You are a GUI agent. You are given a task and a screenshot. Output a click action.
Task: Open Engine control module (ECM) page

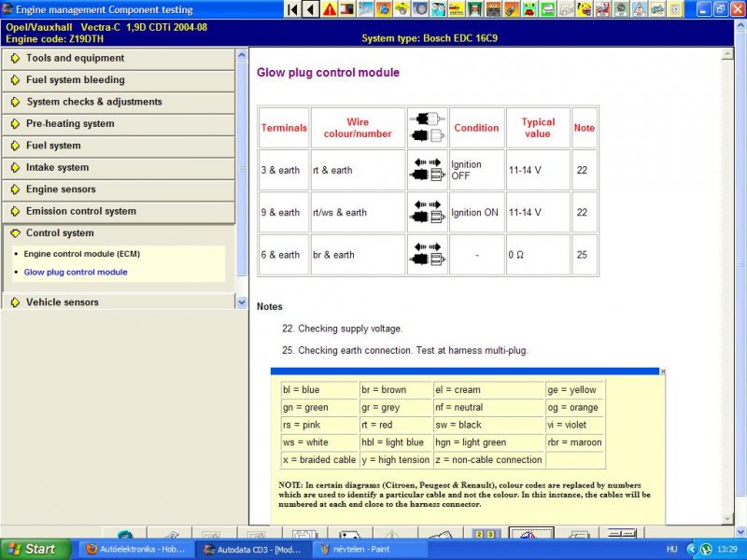(82, 254)
